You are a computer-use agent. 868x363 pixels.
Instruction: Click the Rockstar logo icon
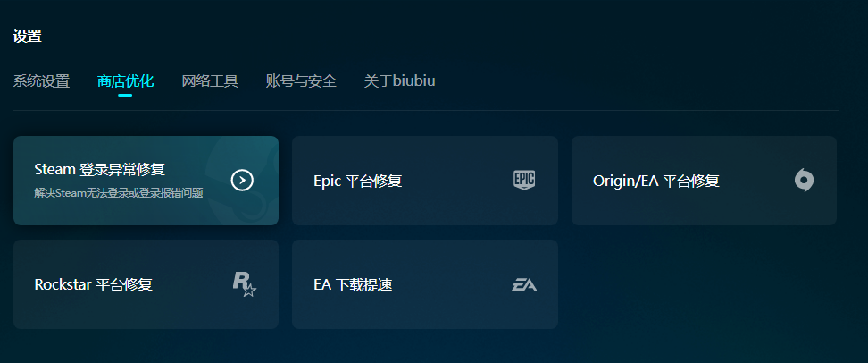244,284
